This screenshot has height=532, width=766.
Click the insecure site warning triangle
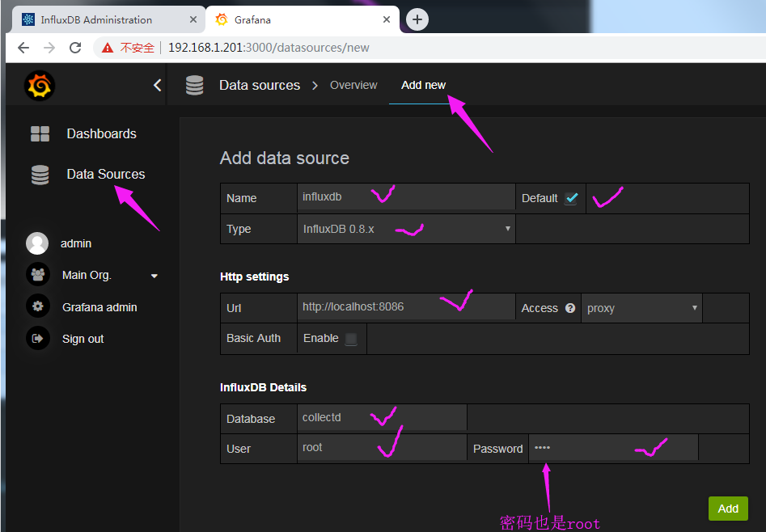click(x=108, y=48)
